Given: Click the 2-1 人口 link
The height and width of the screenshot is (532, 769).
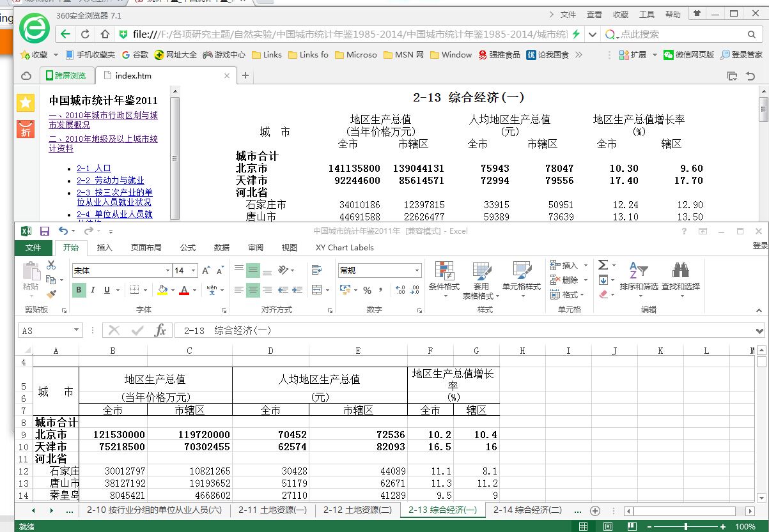Looking at the screenshot, I should click(x=94, y=169).
